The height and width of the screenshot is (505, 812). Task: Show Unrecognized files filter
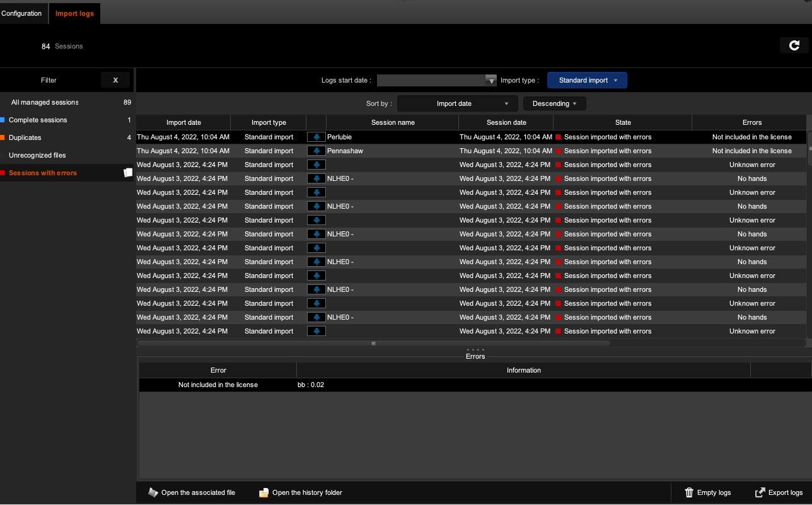[x=68, y=155]
